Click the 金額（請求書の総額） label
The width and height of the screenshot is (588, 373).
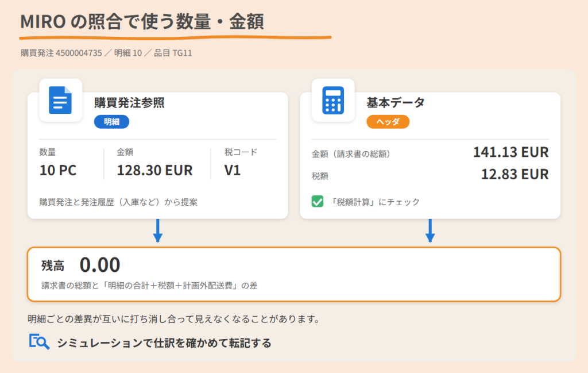[351, 154]
